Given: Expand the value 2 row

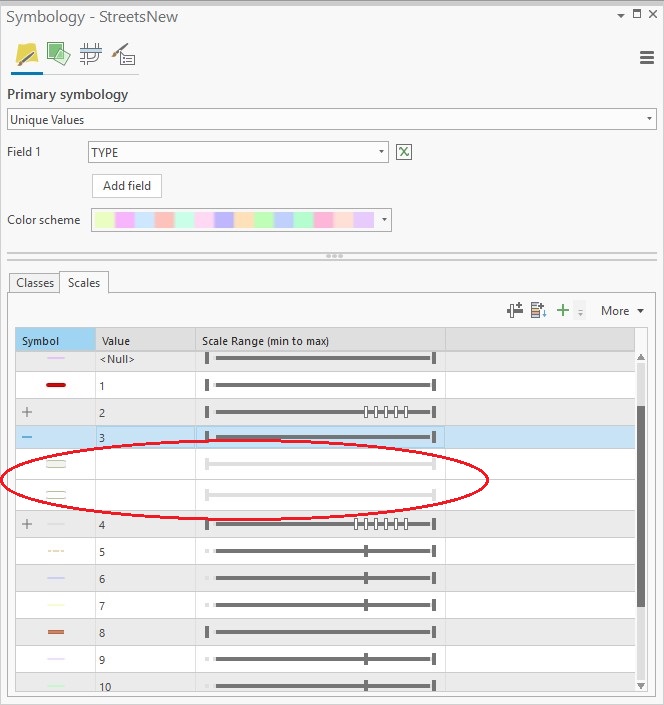Looking at the screenshot, I should [27, 412].
